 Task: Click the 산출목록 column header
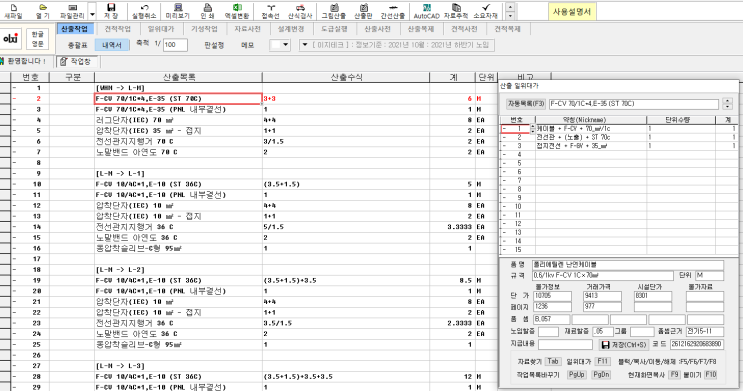point(179,77)
